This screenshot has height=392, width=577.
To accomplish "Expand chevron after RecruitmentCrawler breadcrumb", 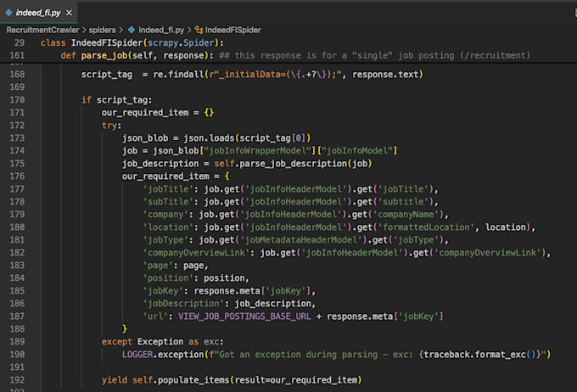I will [84, 30].
